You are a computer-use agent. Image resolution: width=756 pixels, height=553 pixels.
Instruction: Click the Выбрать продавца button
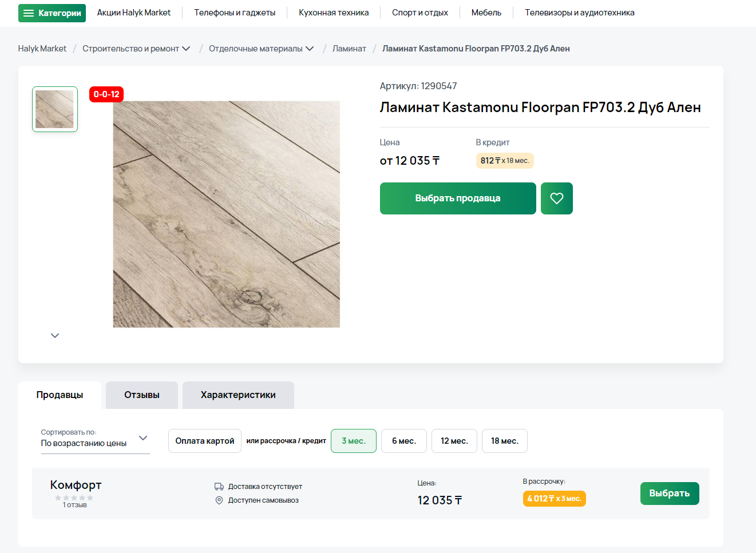click(458, 198)
